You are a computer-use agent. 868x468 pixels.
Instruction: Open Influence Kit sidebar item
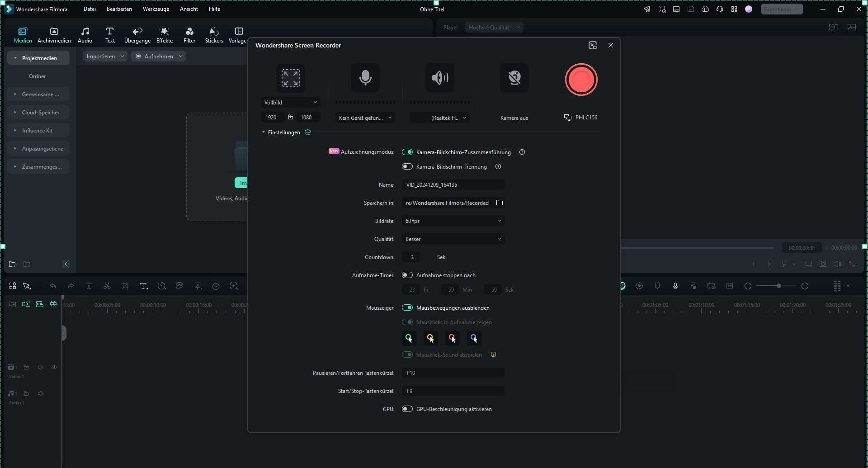point(38,130)
